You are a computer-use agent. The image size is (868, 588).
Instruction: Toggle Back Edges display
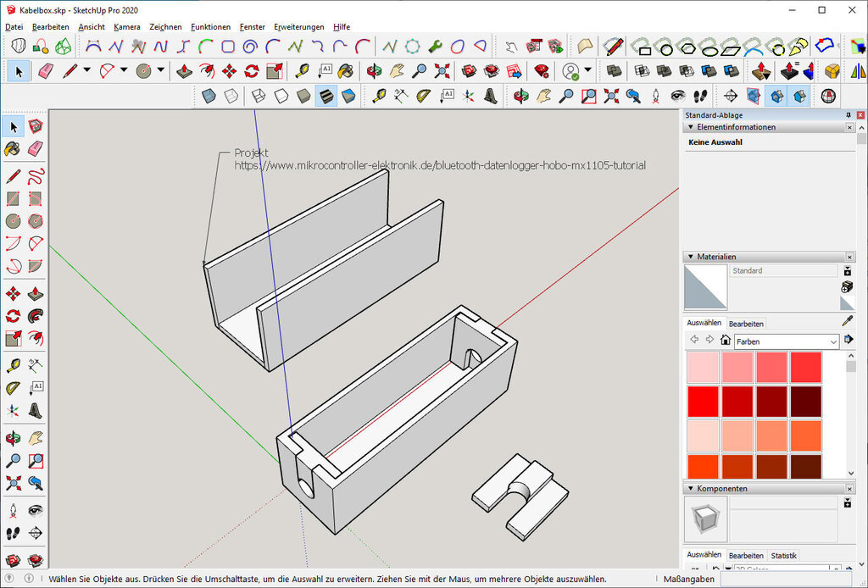231,97
